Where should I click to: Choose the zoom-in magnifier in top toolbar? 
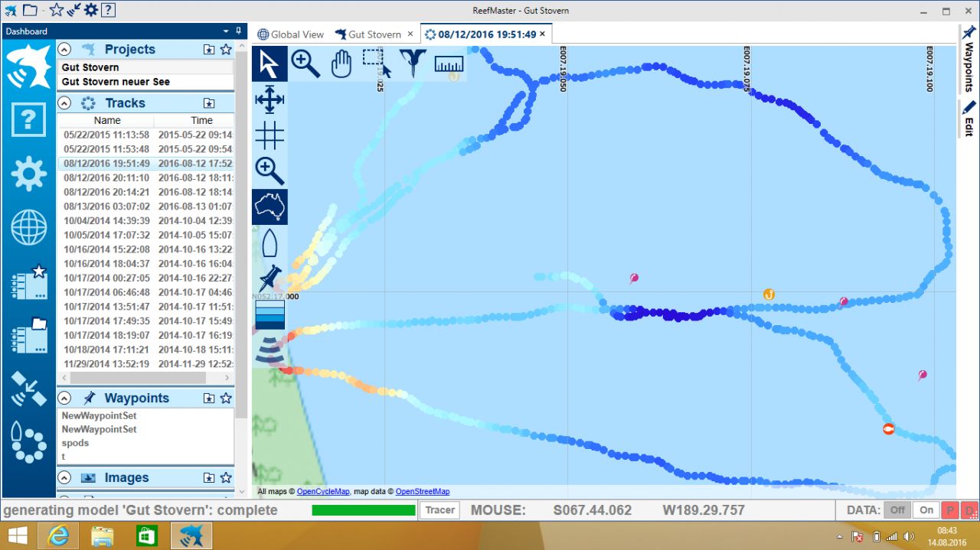305,63
